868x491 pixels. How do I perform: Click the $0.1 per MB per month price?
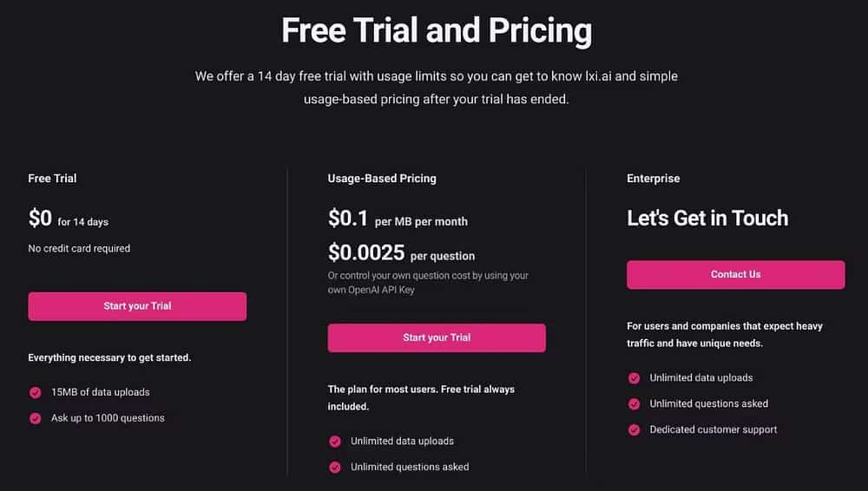point(398,218)
